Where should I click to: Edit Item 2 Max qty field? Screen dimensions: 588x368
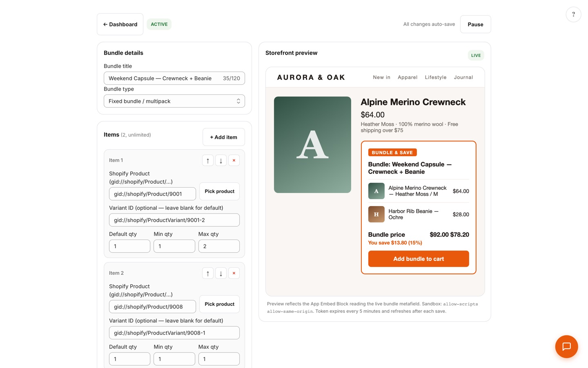[x=219, y=359]
